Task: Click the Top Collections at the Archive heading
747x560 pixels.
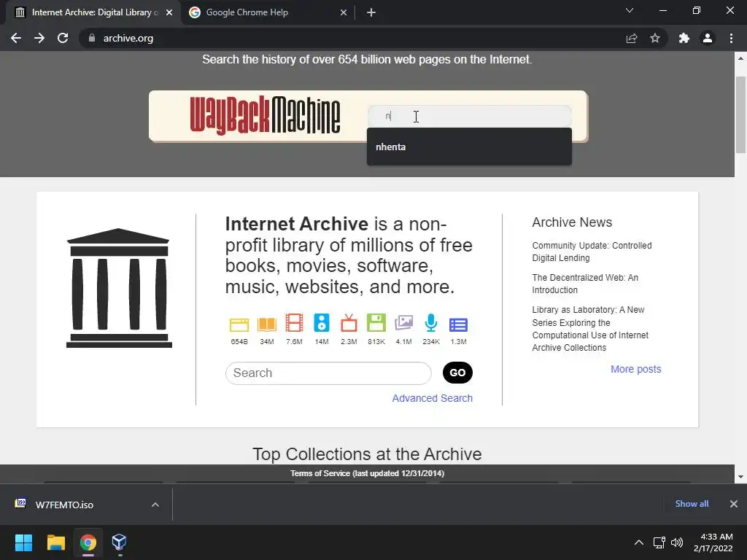Action: click(x=367, y=454)
